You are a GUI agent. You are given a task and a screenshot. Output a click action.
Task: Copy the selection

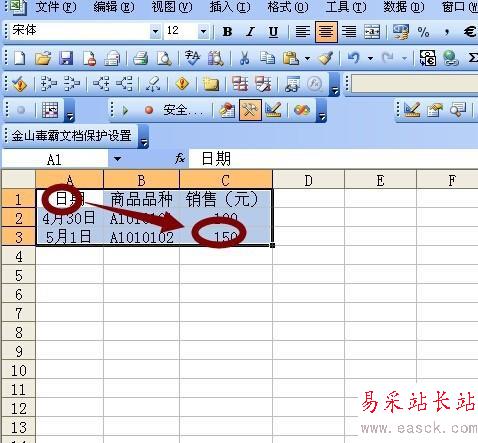coord(267,58)
